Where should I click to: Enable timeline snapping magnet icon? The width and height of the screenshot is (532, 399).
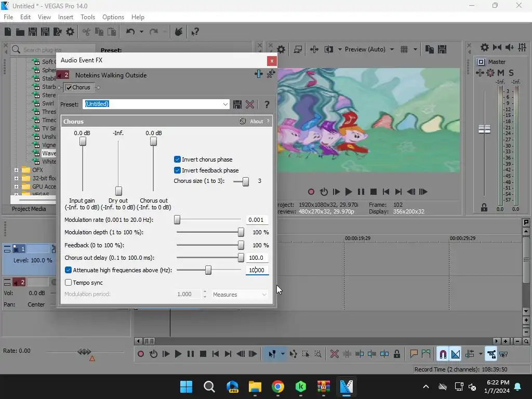(x=443, y=354)
